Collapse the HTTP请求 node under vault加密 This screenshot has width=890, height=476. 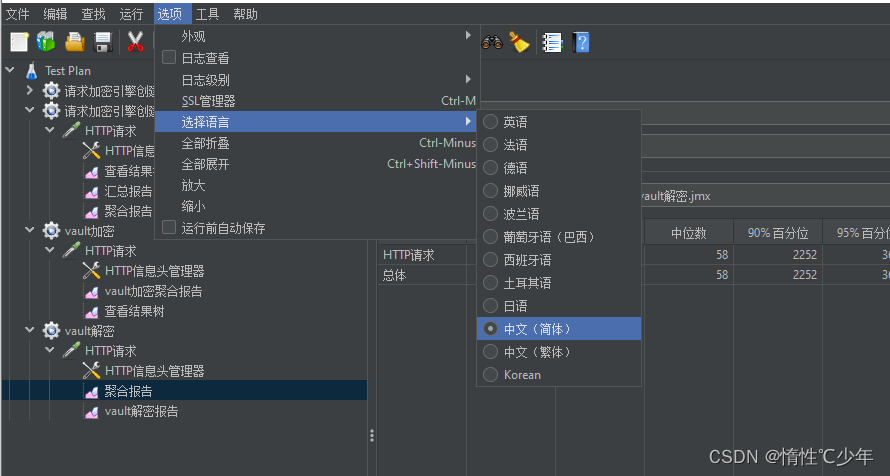(50, 250)
